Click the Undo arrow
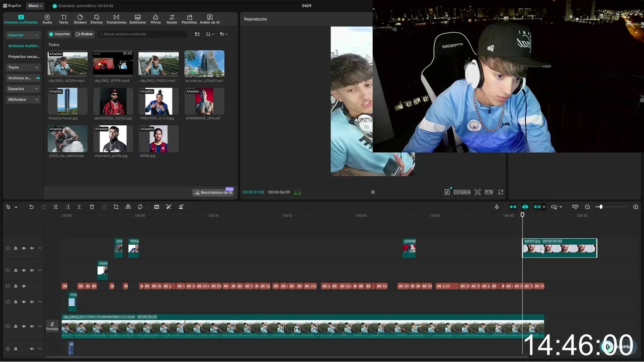644x362 pixels. coord(31,207)
